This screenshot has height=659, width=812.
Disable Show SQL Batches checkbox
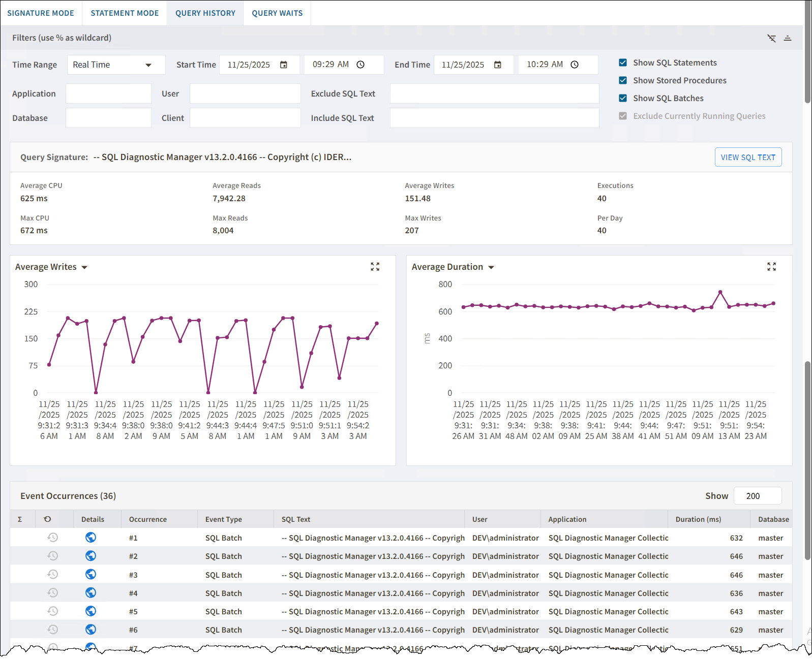tap(623, 98)
